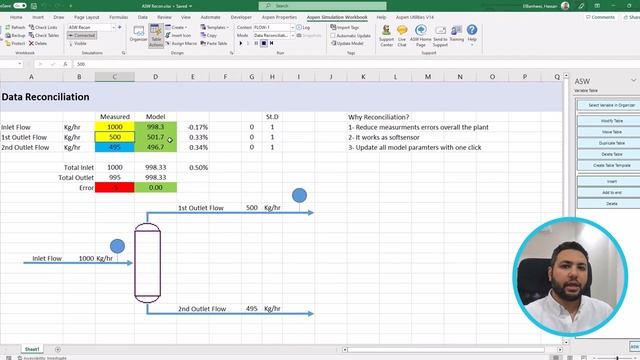Click the Duplicate Table button
This screenshot has width=640, height=360.
point(610,143)
